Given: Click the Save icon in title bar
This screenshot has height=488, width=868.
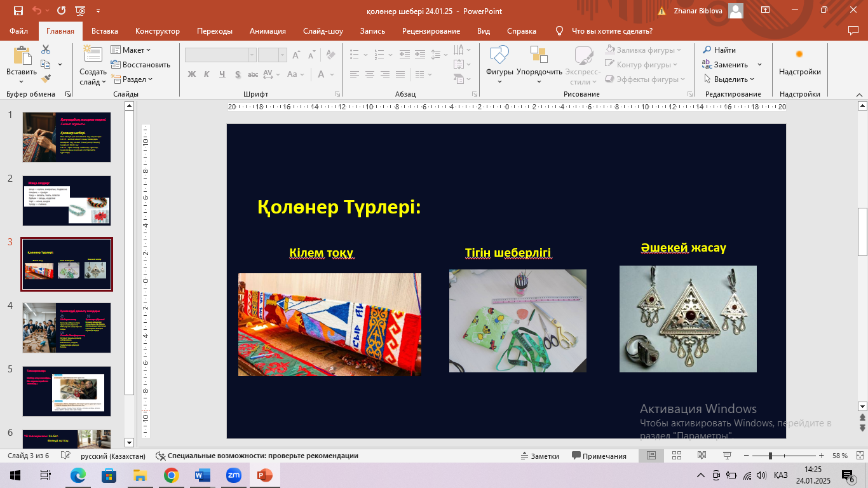Looking at the screenshot, I should coord(18,11).
